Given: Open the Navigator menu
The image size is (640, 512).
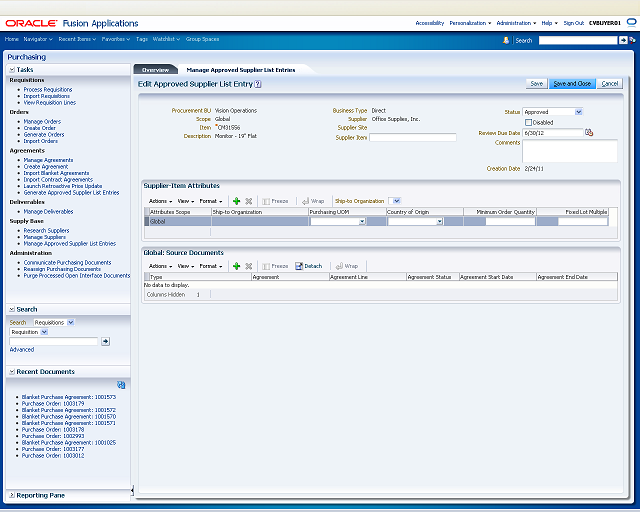Looking at the screenshot, I should point(38,39).
